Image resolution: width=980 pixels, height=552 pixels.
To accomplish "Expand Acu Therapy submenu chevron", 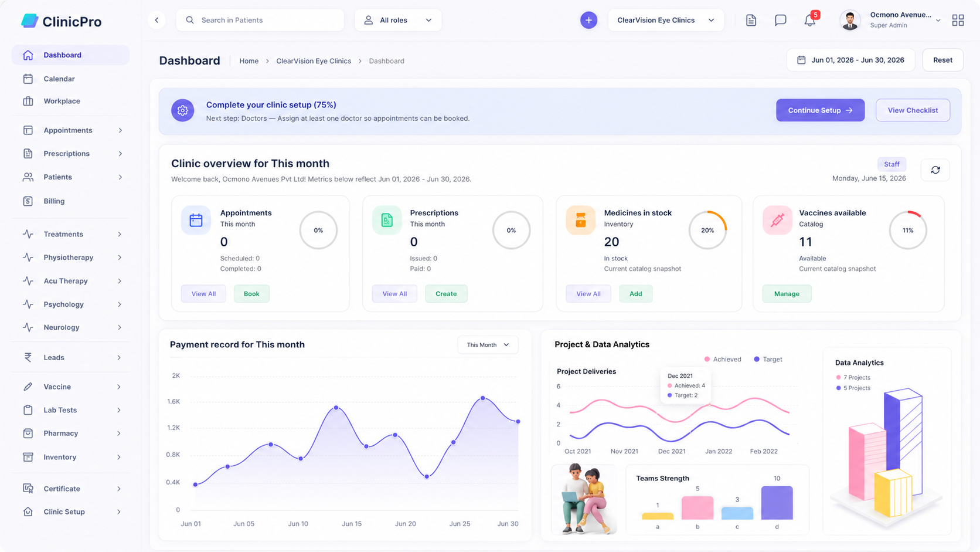I will pos(120,281).
